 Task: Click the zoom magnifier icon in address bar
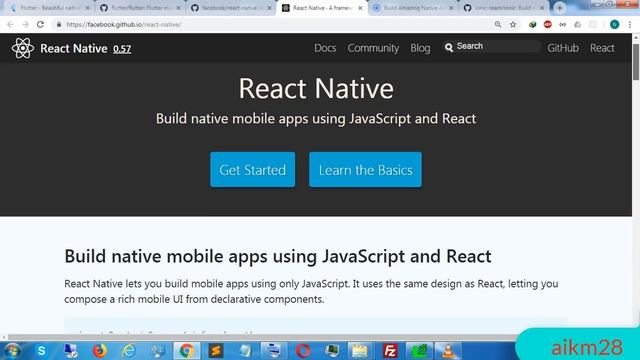(498, 24)
